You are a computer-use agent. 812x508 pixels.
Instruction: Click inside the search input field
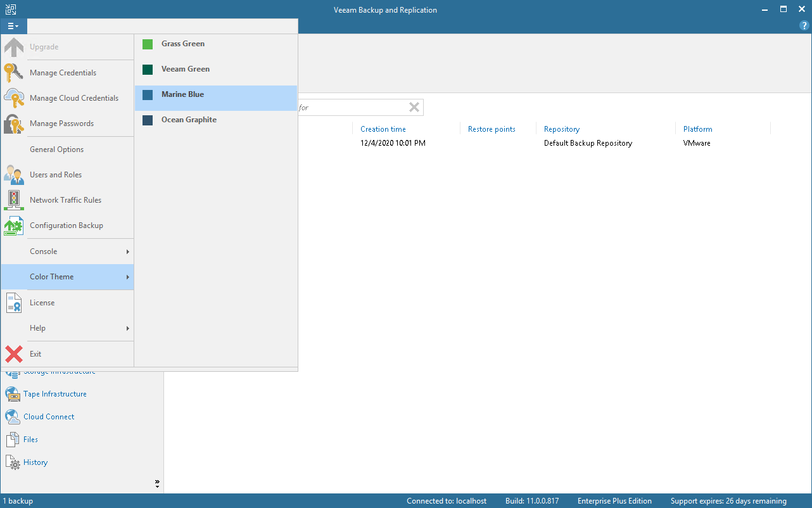click(x=352, y=108)
